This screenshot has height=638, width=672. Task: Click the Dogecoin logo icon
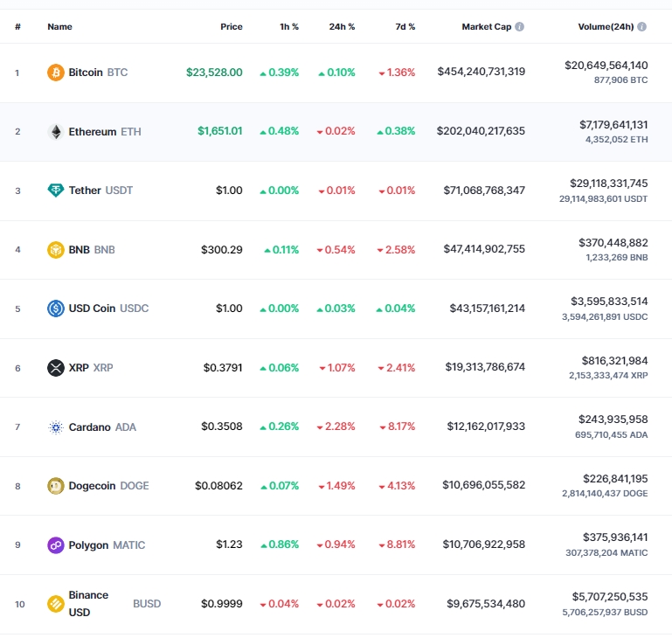56,486
